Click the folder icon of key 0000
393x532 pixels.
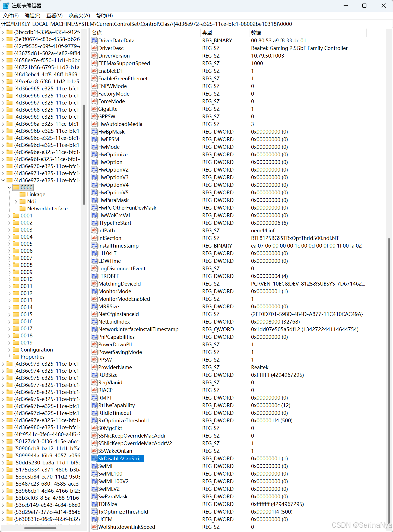[x=16, y=187]
